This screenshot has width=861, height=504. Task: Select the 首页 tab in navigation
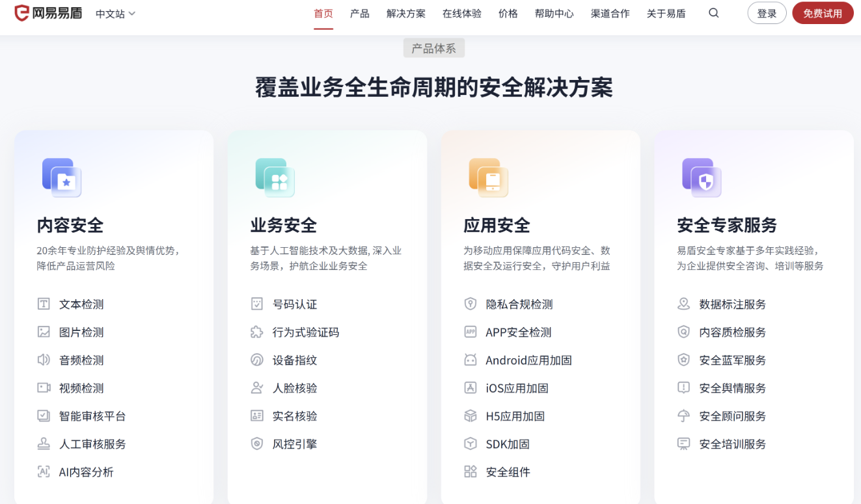click(x=323, y=14)
